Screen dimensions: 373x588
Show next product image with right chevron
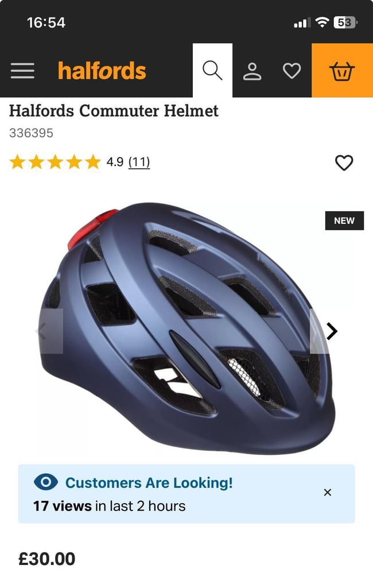pos(331,331)
